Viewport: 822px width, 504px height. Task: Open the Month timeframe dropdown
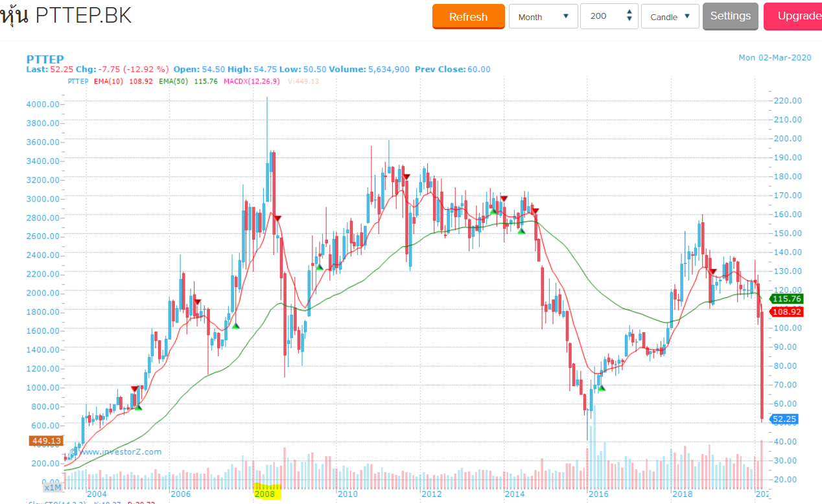pyautogui.click(x=543, y=17)
